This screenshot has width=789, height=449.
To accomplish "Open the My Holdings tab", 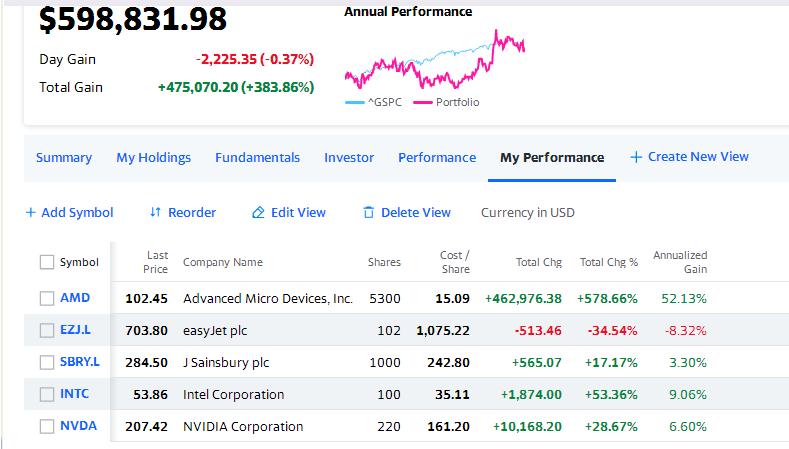I will click(x=153, y=158).
